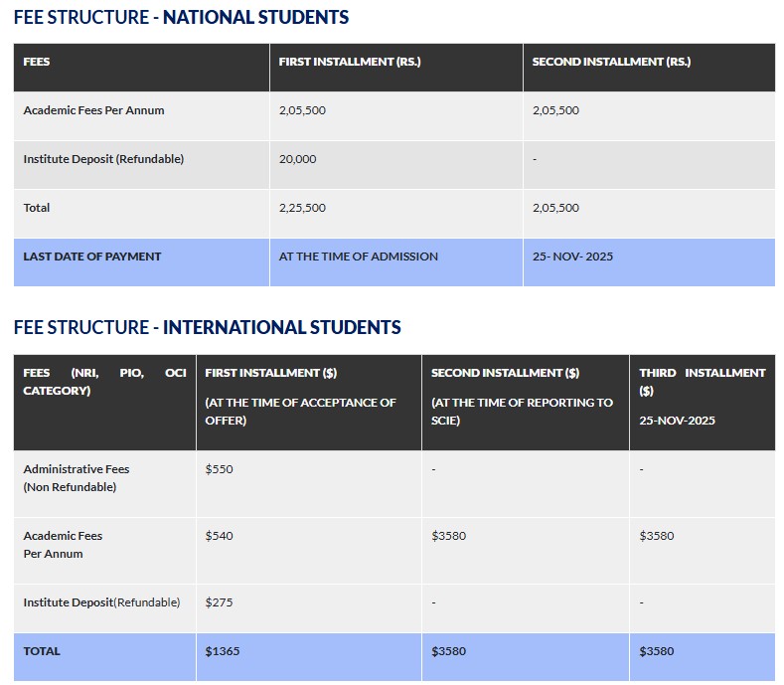Click the national 'Institute Deposit (Refundable)' row label
784x685 pixels.
tap(103, 159)
